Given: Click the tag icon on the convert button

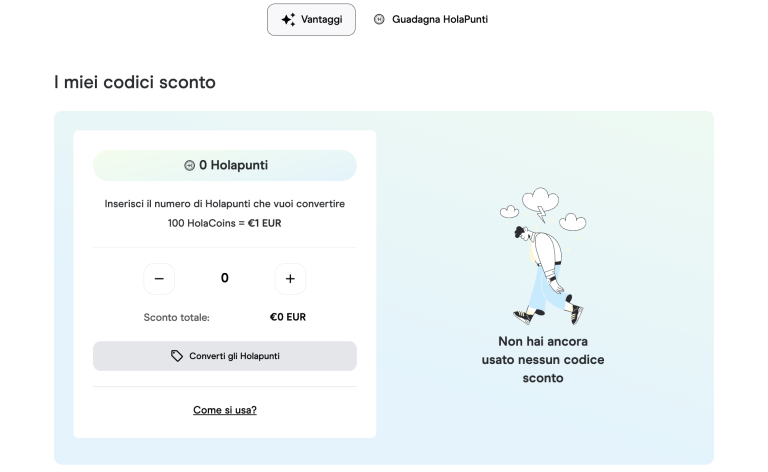Looking at the screenshot, I should click(177, 356).
